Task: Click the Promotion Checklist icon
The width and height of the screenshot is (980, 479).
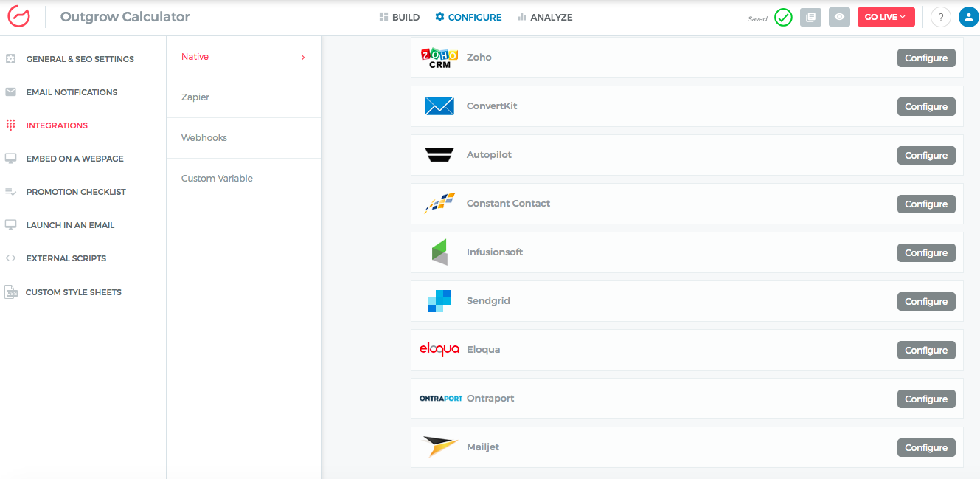Action: pyautogui.click(x=10, y=192)
